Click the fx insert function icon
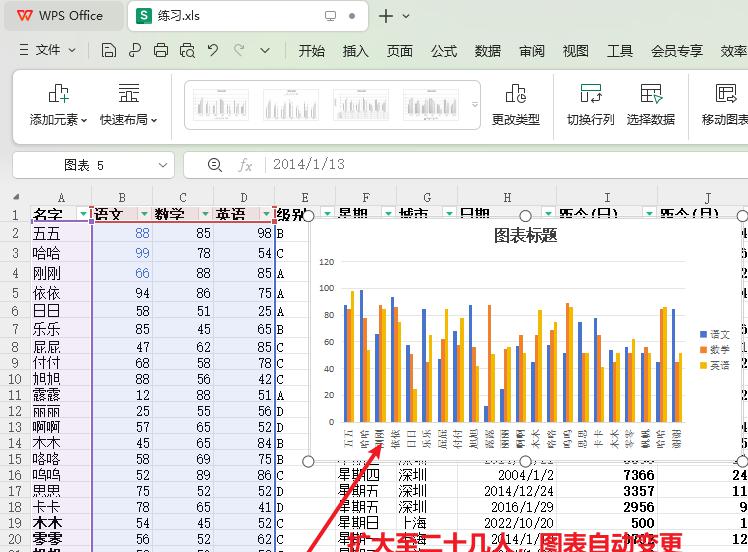The height and width of the screenshot is (552, 748). click(x=245, y=165)
